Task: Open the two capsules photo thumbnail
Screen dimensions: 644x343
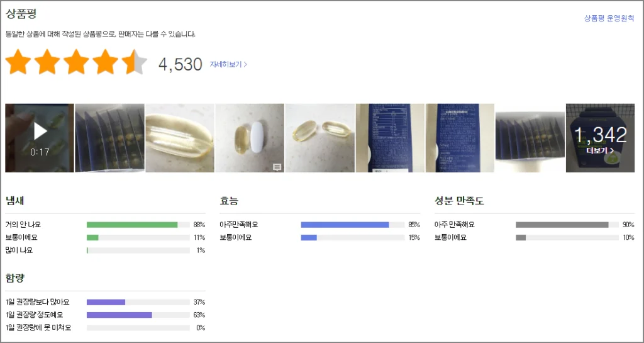Action: click(x=319, y=138)
